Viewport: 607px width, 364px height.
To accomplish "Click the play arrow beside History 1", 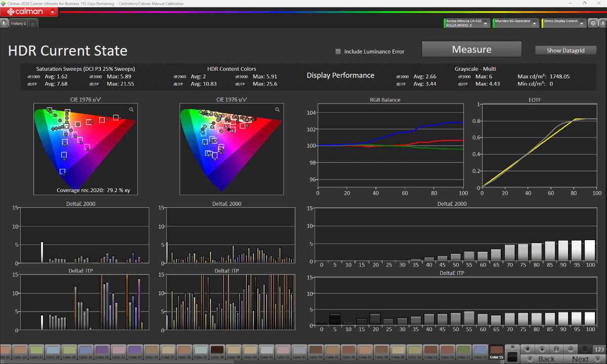I will [5, 23].
